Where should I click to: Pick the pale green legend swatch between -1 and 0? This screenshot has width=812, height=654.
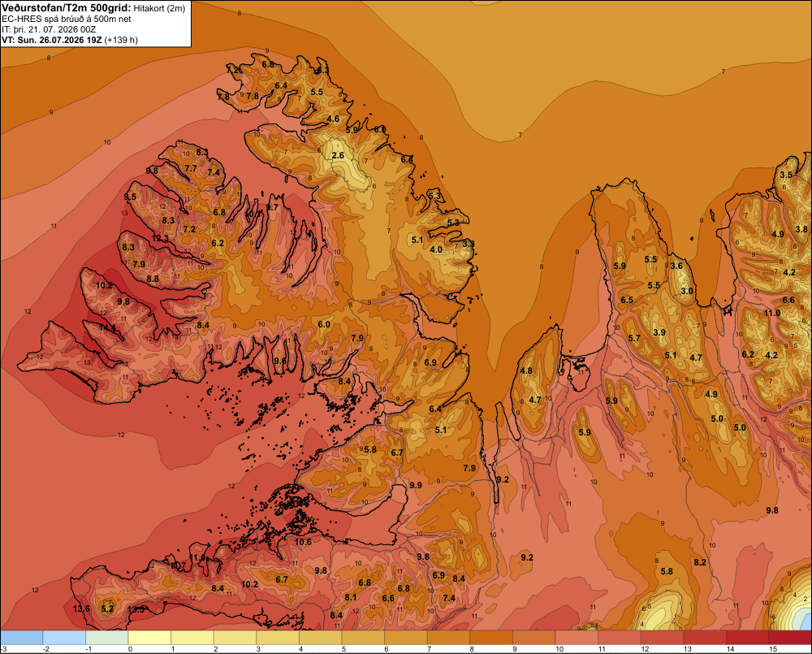point(107,637)
